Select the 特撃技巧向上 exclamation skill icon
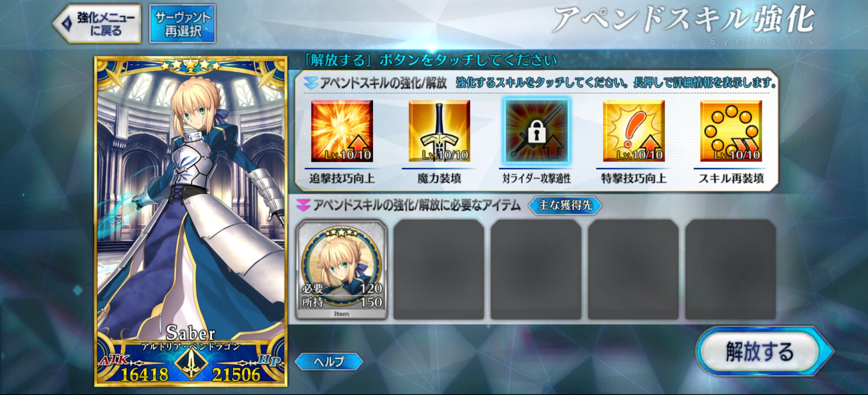868x395 pixels. point(634,131)
